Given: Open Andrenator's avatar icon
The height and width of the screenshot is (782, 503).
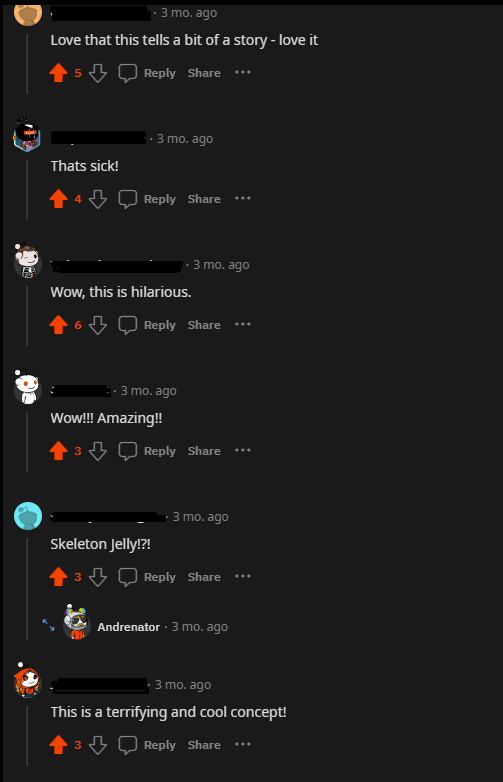Looking at the screenshot, I should point(77,622).
